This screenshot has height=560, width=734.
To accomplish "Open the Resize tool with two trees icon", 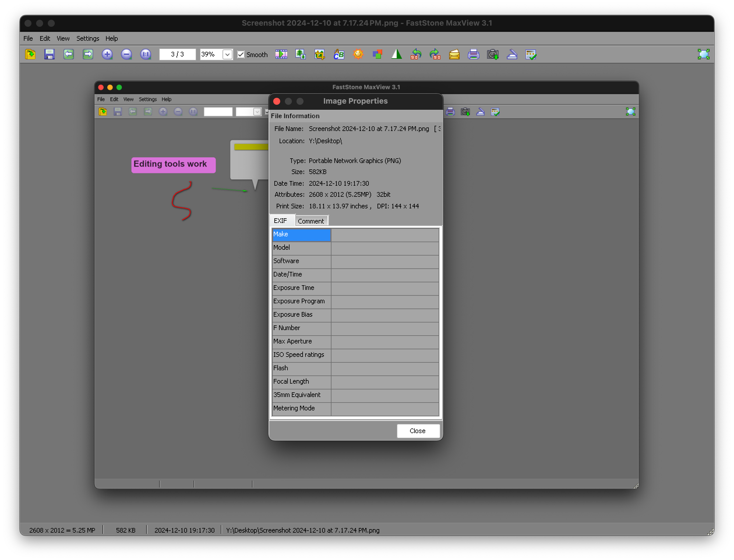I will coord(301,54).
